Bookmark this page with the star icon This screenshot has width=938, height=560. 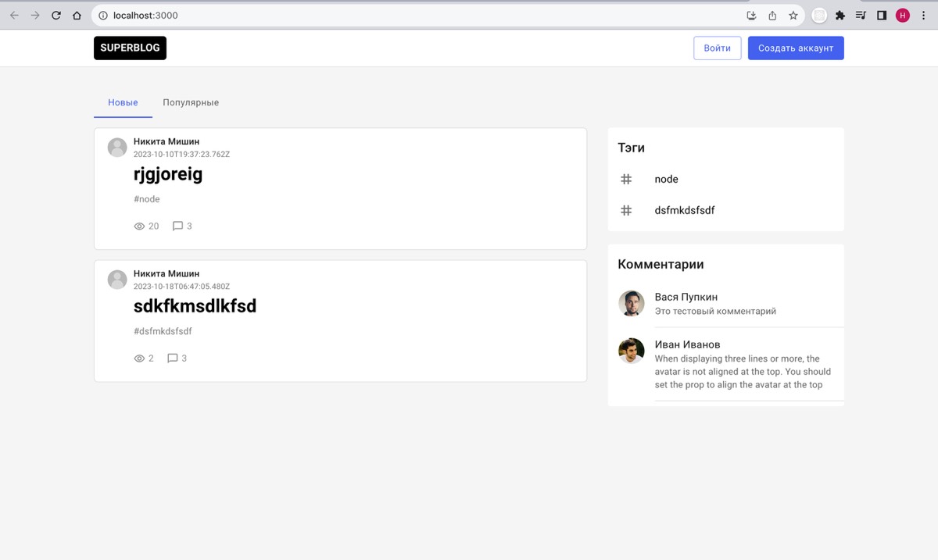coord(793,16)
